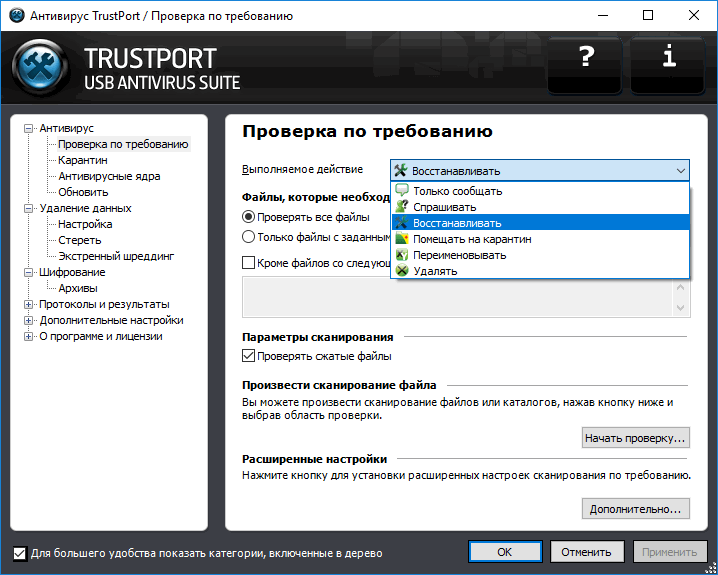
Task: Click the extensions box scroll up arrow
Action: click(x=680, y=287)
